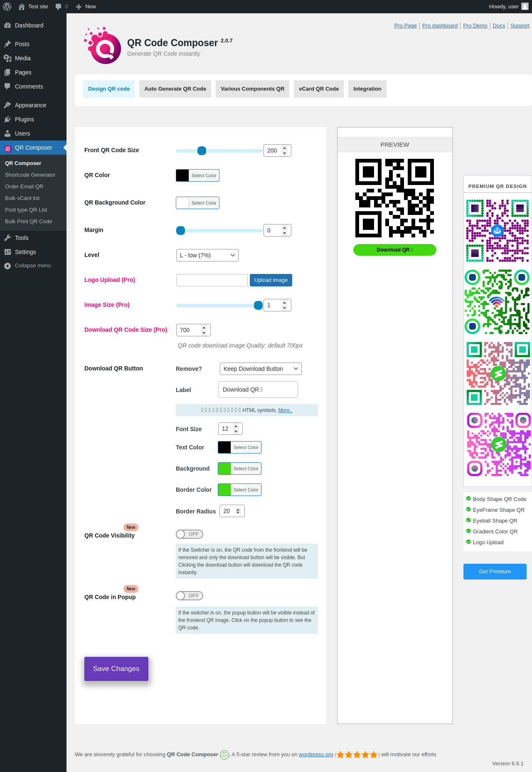This screenshot has width=532, height=772.
Task: Click the Margin slider handle
Action: pyautogui.click(x=180, y=230)
